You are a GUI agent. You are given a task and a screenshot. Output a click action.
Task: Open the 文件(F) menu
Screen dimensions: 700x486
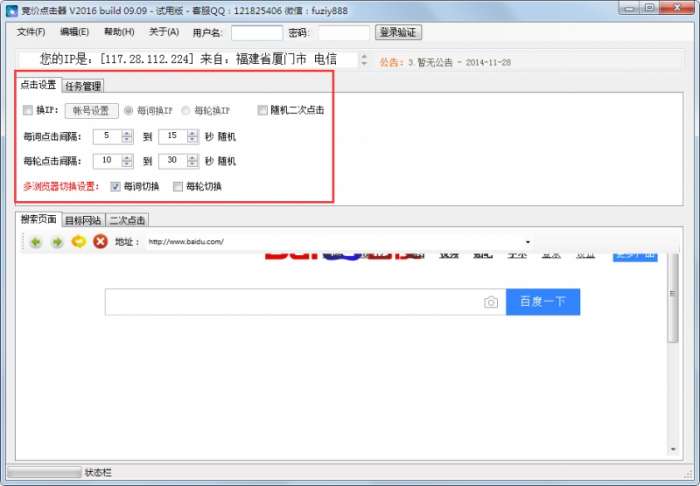(31, 32)
